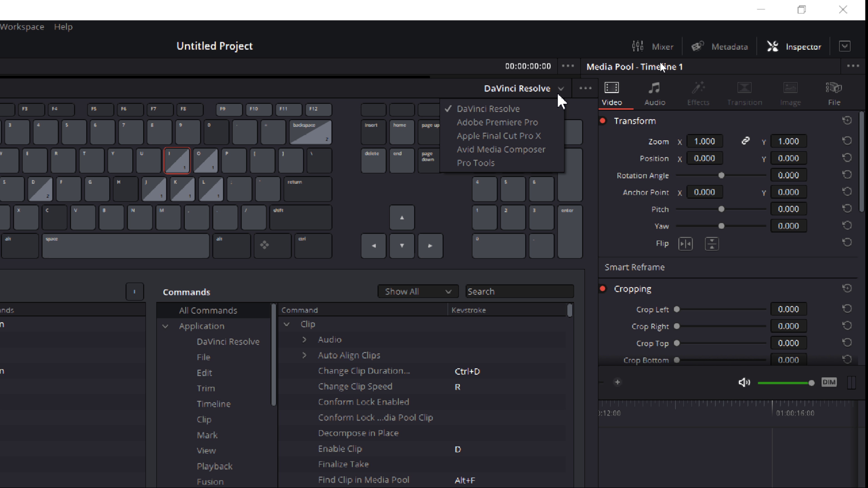
Task: Collapse the Application tree group
Action: point(165,326)
